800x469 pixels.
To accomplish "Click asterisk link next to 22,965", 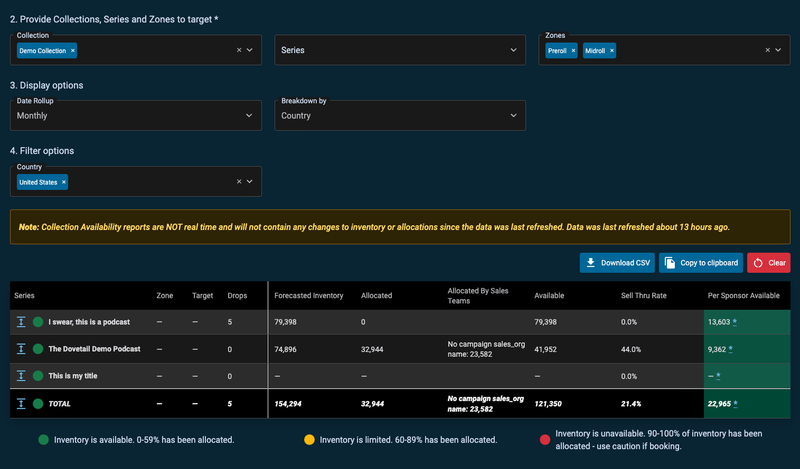I will 735,404.
